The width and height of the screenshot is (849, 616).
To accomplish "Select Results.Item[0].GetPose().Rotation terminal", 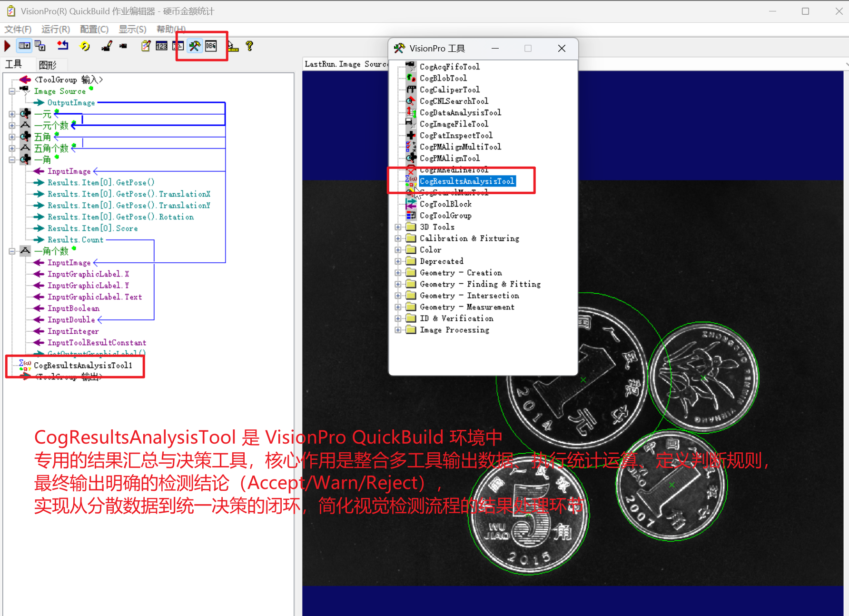I will (120, 217).
